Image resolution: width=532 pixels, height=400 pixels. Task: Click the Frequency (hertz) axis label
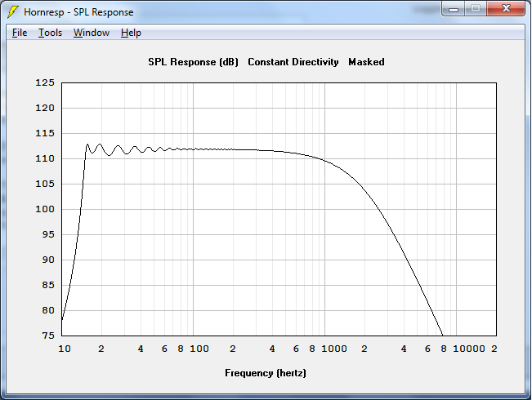coord(266,373)
